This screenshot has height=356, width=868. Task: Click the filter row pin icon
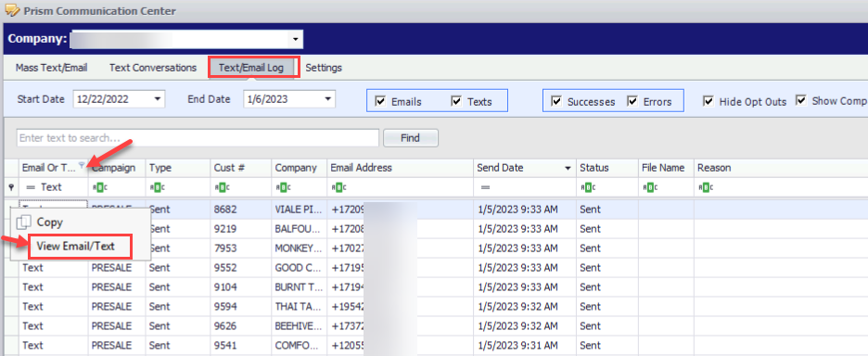click(11, 187)
